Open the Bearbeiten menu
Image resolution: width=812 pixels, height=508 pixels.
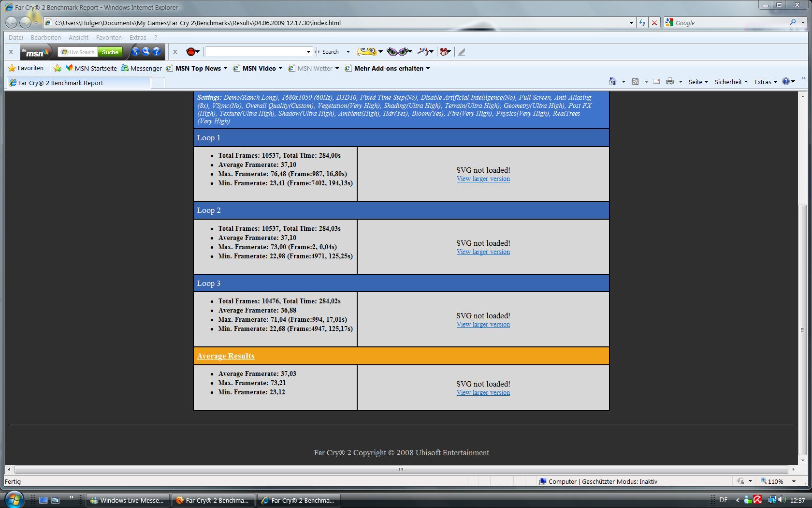coord(46,37)
